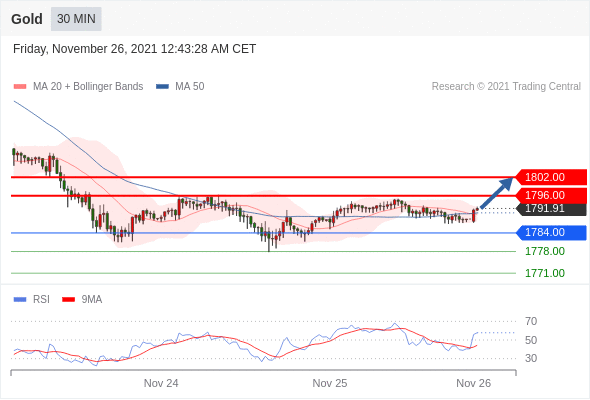Click the MA 50 legend label
This screenshot has height=400, width=590.
[190, 87]
